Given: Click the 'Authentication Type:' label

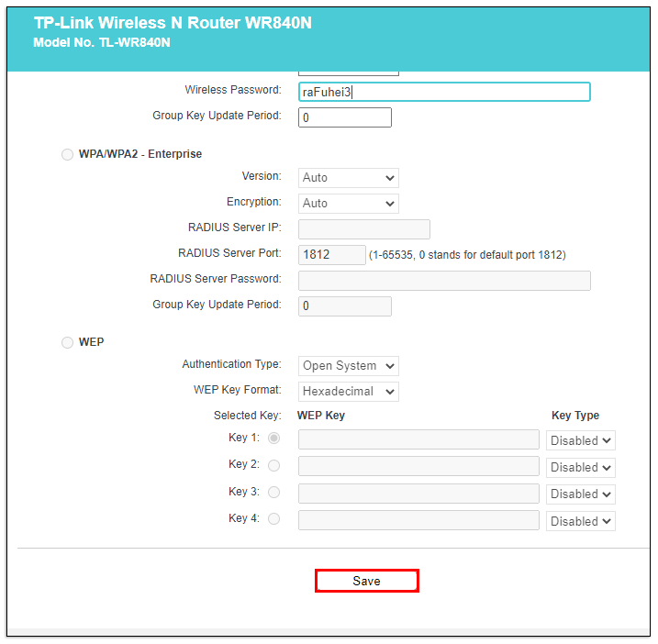Looking at the screenshot, I should click(231, 364).
